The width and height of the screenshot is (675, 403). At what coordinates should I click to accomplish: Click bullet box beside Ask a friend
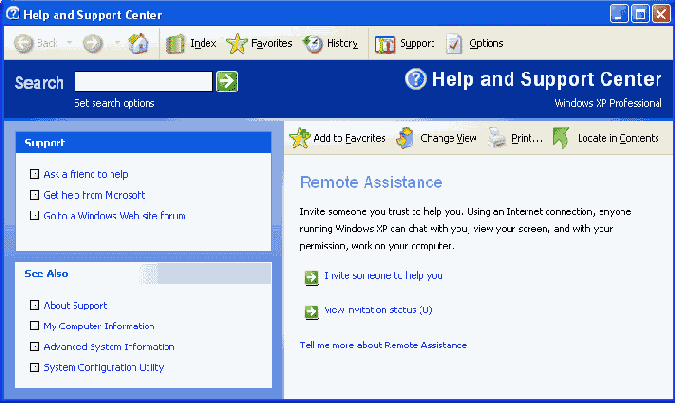point(34,174)
